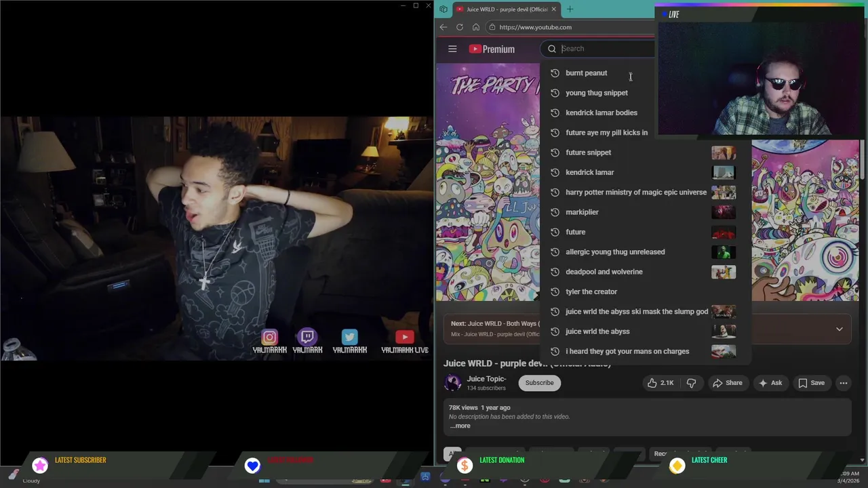Open a new browser tab
The image size is (868, 488).
point(570,9)
